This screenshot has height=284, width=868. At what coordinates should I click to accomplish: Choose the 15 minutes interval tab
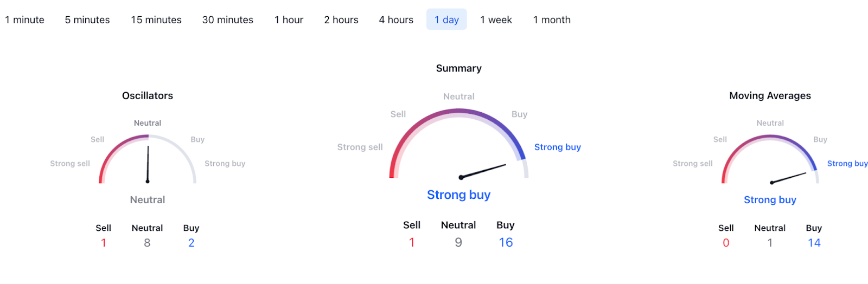[x=156, y=20]
